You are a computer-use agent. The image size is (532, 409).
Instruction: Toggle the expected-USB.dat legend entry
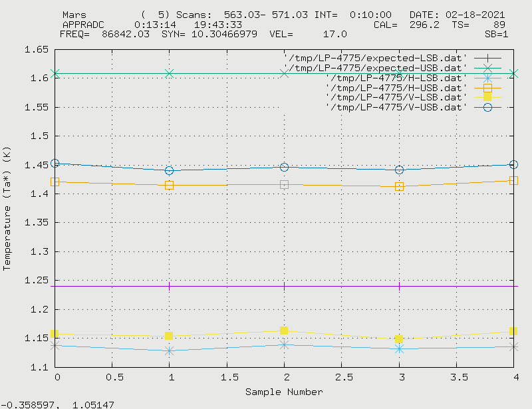[392, 68]
